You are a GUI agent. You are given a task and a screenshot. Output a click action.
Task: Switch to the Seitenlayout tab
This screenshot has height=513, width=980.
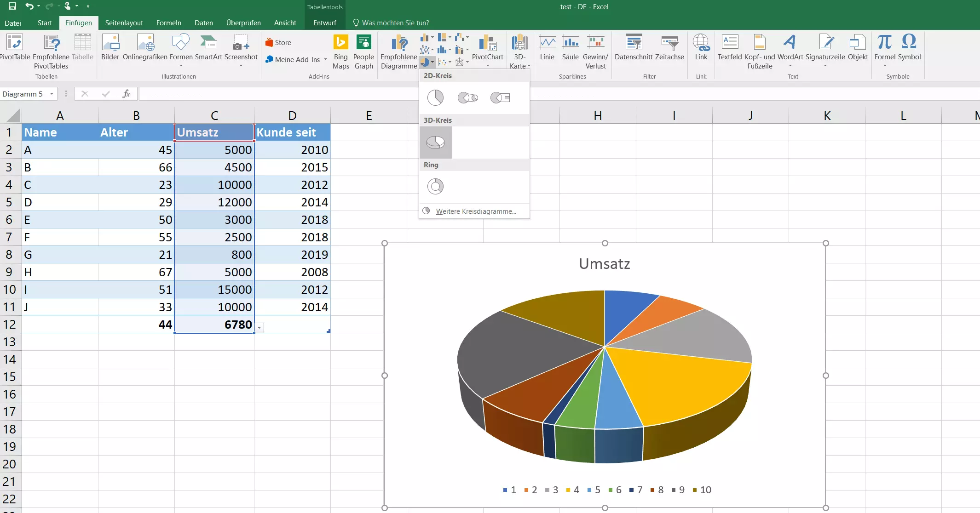(124, 23)
